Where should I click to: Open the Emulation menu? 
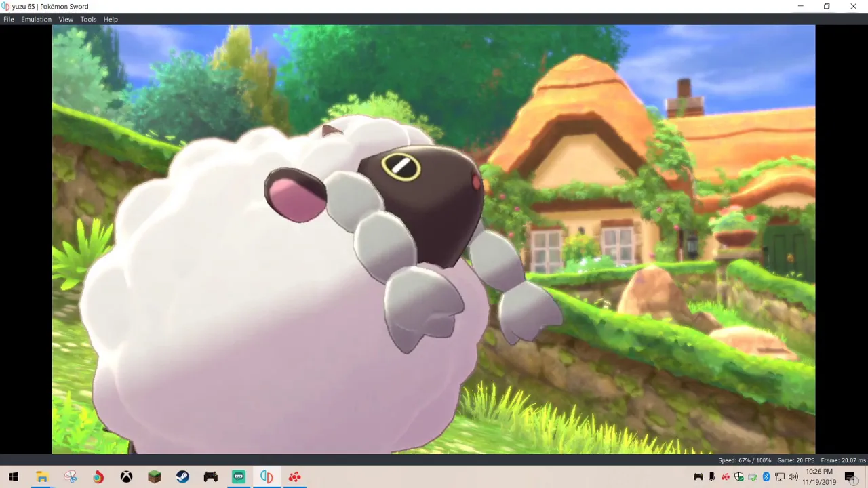(x=36, y=19)
